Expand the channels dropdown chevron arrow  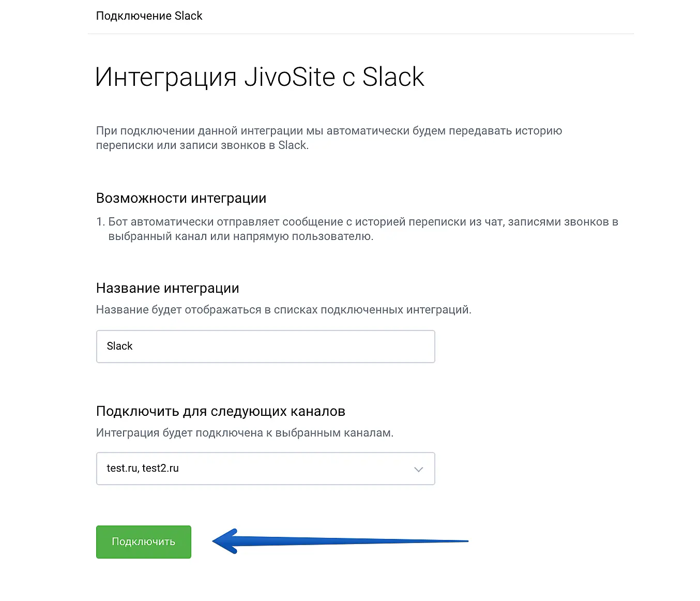(418, 469)
